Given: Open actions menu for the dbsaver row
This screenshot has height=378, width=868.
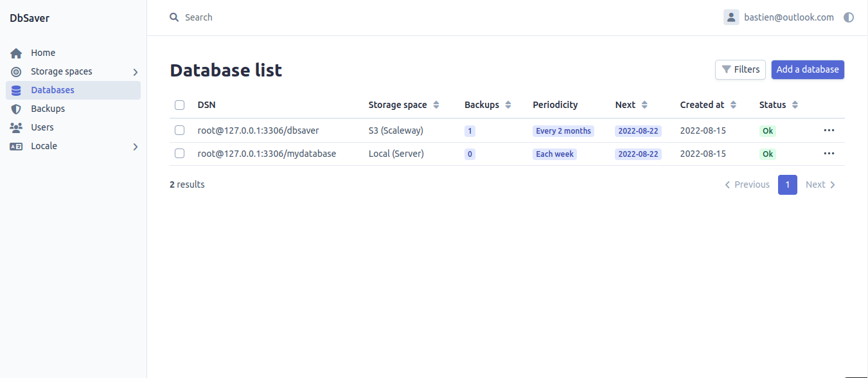Looking at the screenshot, I should 829,130.
